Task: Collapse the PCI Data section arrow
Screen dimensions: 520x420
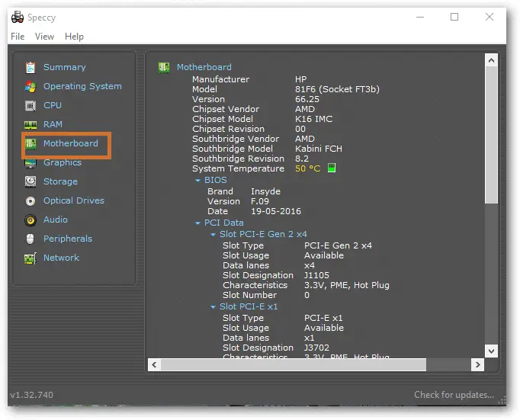Action: click(197, 223)
